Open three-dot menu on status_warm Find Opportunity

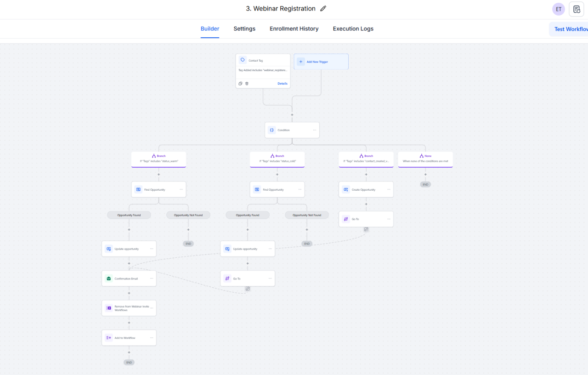(181, 189)
